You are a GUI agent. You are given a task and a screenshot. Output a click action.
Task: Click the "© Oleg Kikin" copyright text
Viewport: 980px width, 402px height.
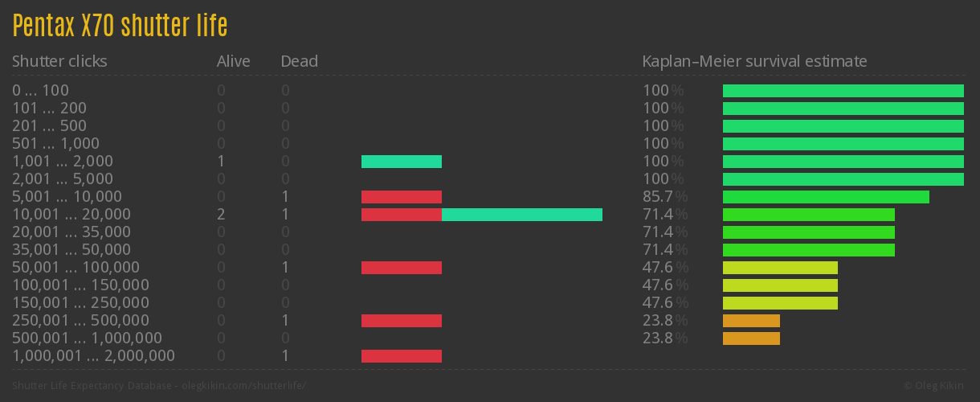pyautogui.click(x=936, y=386)
